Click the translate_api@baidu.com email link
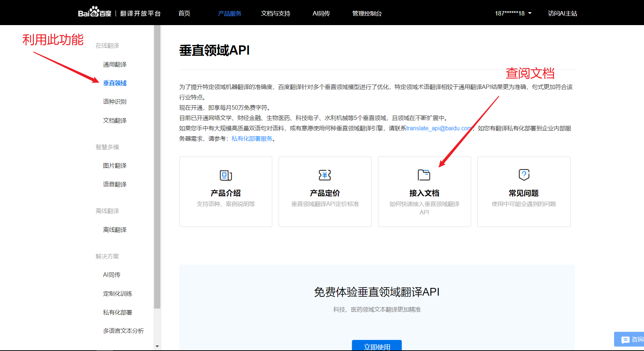The image size is (644, 351). coord(439,128)
